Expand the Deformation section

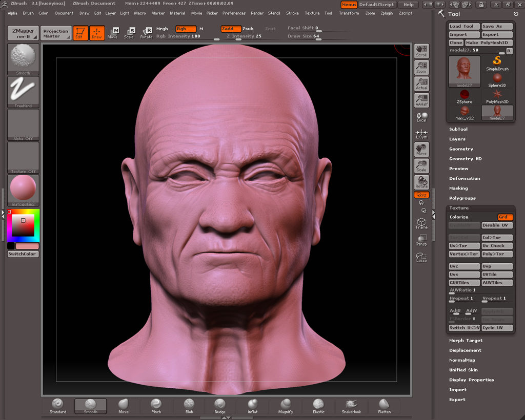[x=465, y=179]
